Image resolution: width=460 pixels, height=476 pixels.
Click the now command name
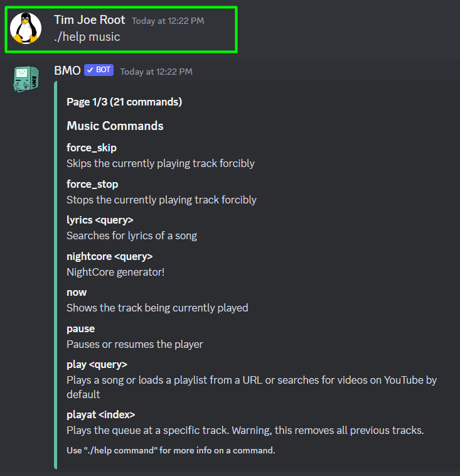pyautogui.click(x=77, y=293)
